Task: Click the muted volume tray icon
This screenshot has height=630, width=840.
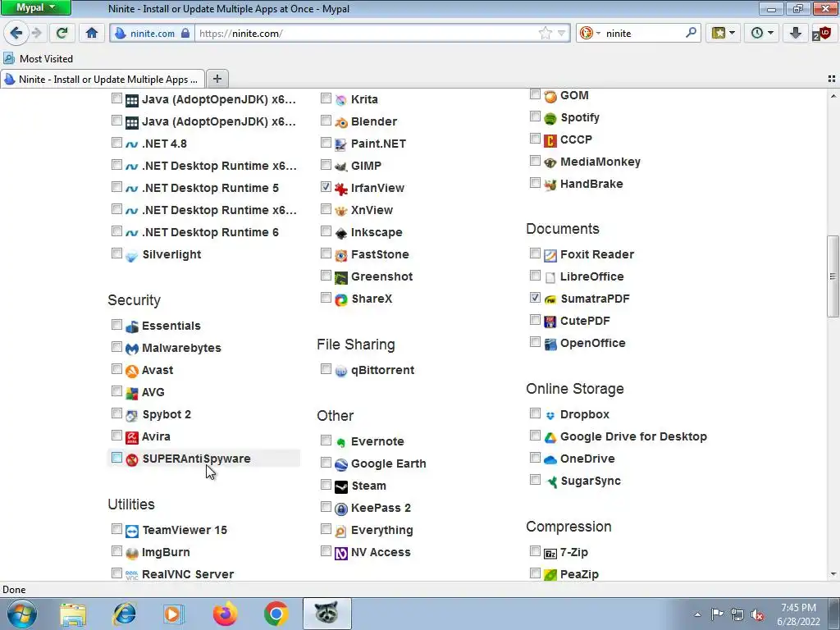Action: 757,614
